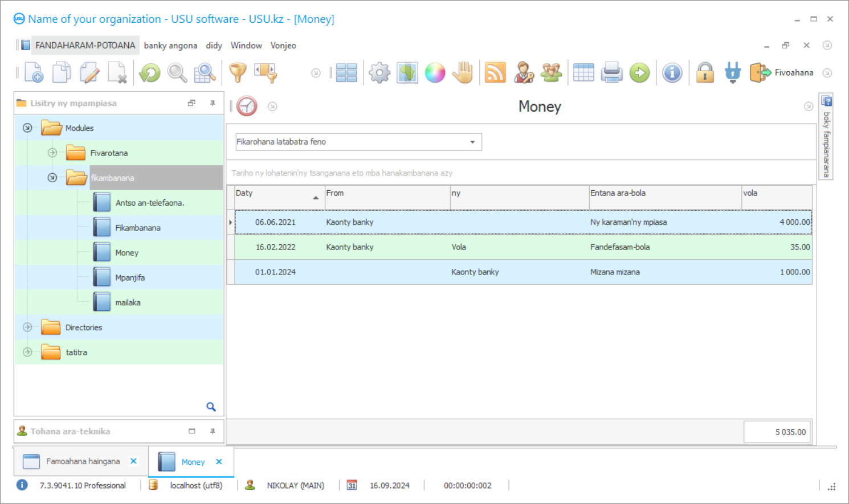849x504 pixels.
Task: Open the Vonjeo menu
Action: [283, 45]
